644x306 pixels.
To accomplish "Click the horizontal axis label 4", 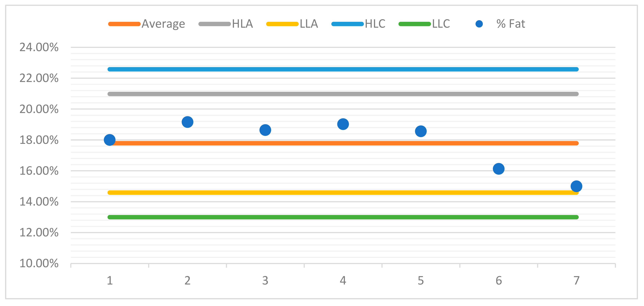I will tap(343, 280).
